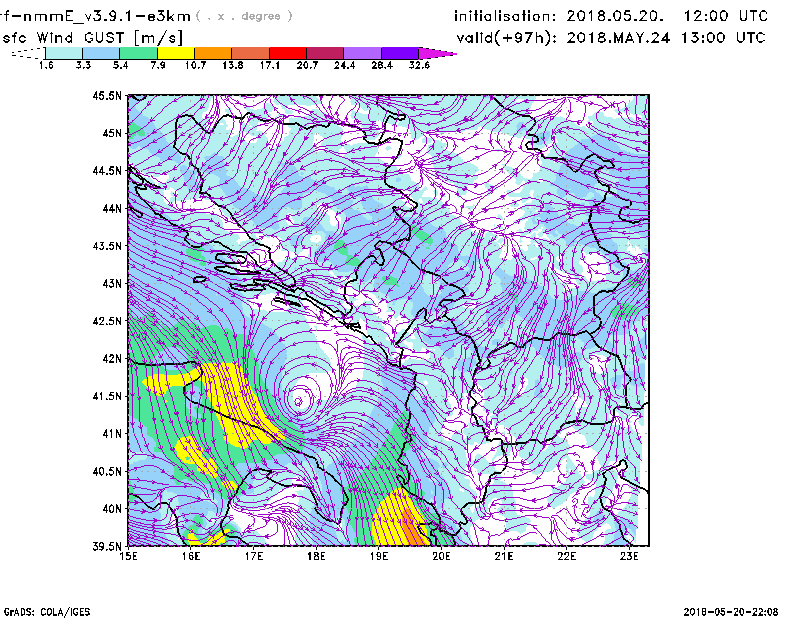Click the dashed white arrow at the color bar start
Screen dimensions: 800x618
coord(28,53)
